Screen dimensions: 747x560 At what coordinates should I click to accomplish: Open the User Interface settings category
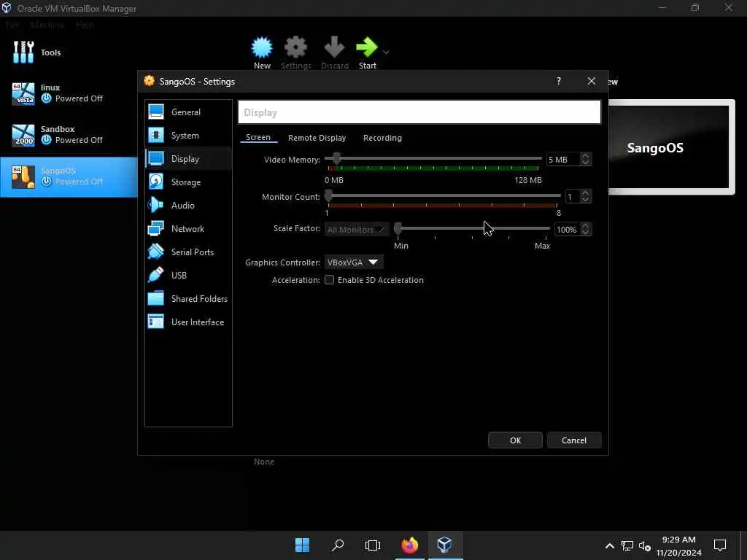pos(188,322)
